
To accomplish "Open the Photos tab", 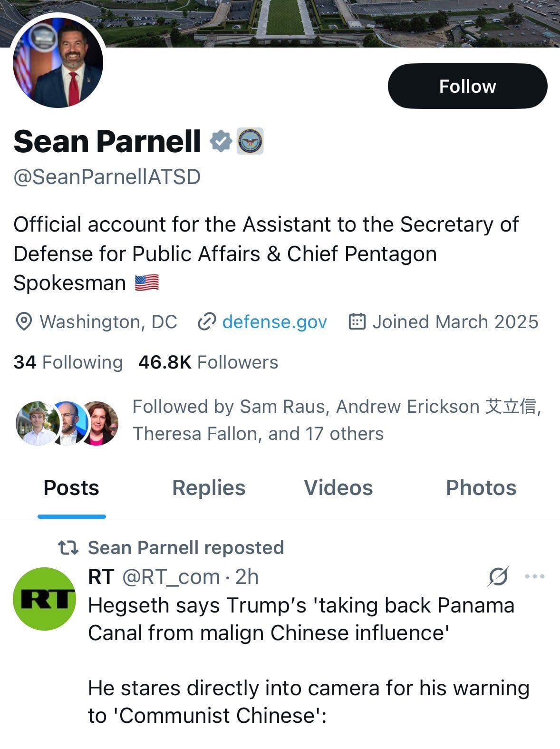I will coord(481,488).
